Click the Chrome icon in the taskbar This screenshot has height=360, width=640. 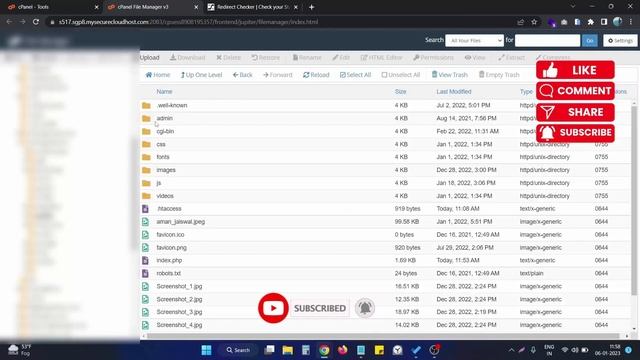[324, 350]
